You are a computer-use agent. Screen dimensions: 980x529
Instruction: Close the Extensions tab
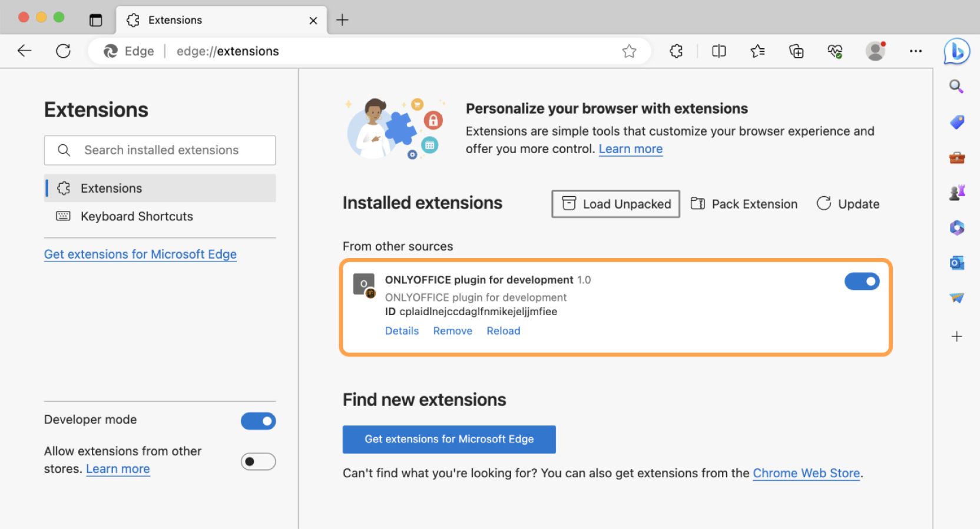tap(313, 21)
